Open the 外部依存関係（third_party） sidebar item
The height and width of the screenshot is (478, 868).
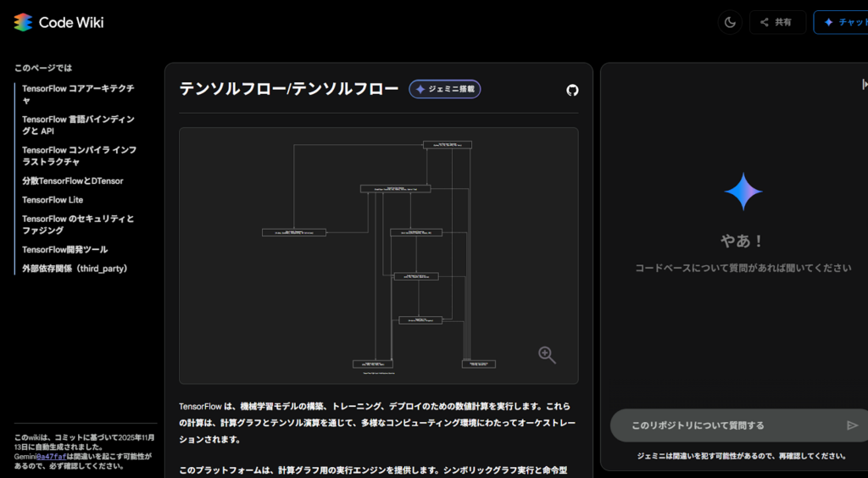75,269
